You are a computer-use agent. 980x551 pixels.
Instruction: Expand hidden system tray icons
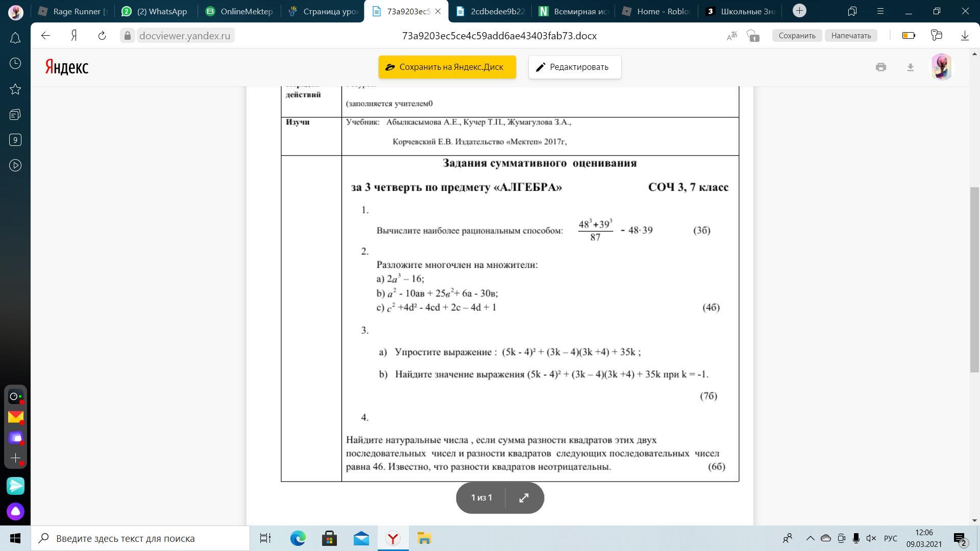point(810,538)
